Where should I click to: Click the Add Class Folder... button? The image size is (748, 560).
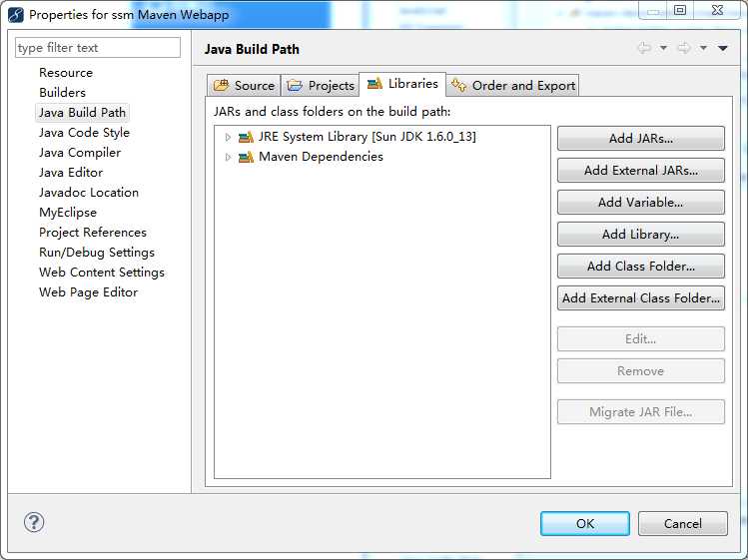click(x=641, y=267)
